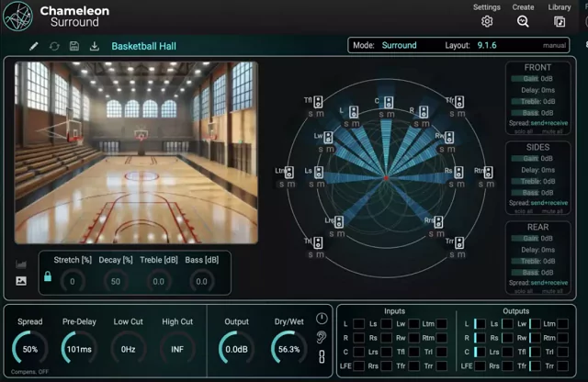Solo the Tfr speaker with s

click(452, 114)
